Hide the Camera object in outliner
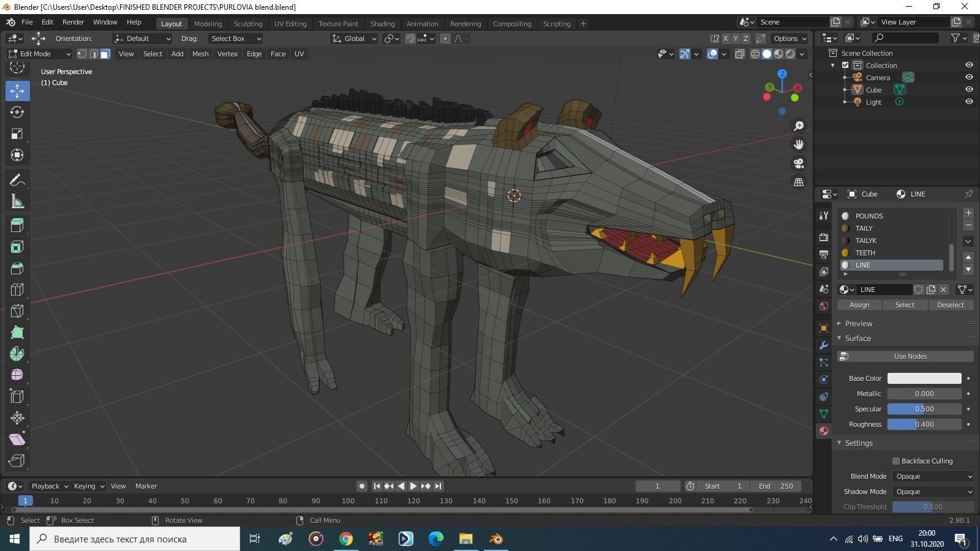 pos(969,77)
